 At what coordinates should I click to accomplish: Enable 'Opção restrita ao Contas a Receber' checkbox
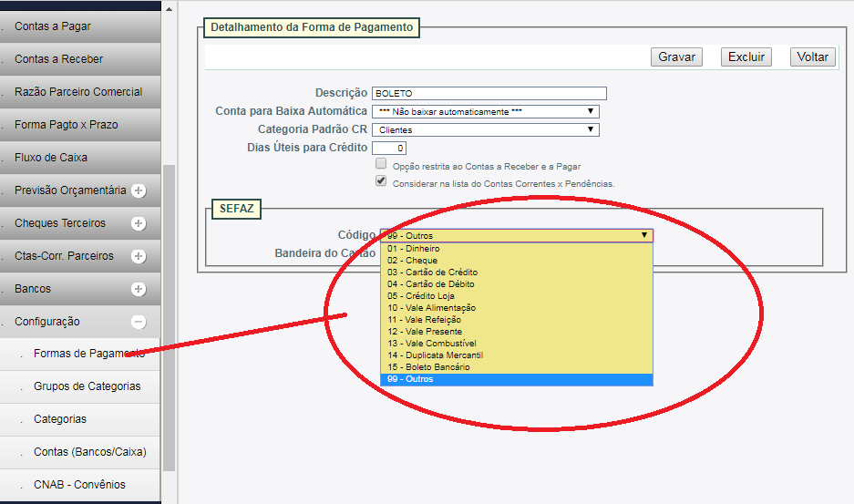(381, 164)
